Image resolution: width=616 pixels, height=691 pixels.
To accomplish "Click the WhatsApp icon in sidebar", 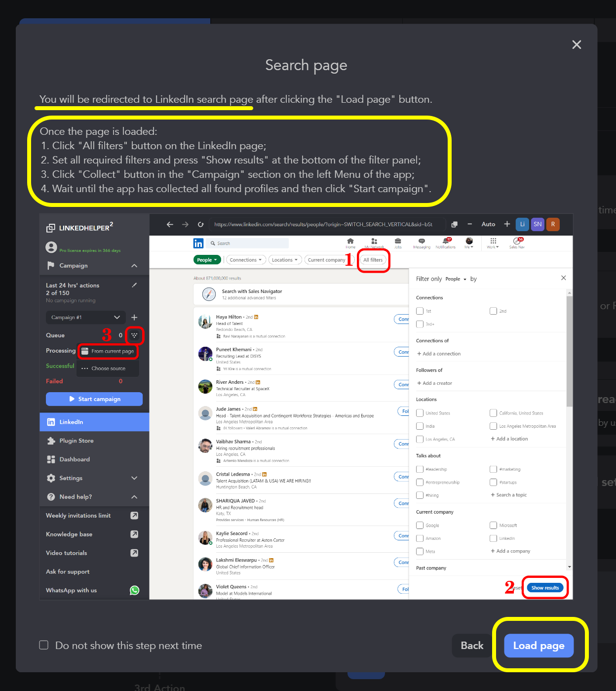I will coord(134,590).
